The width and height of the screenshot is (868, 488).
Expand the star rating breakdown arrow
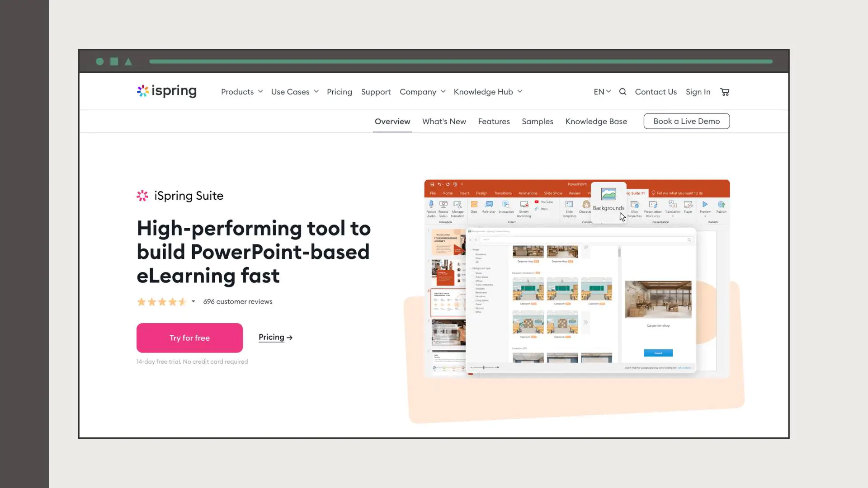[x=193, y=301]
